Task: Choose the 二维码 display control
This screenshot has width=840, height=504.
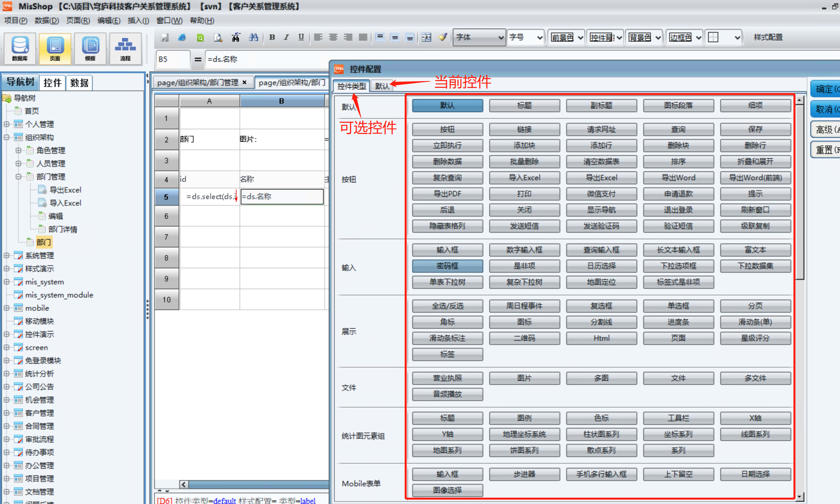Action: pyautogui.click(x=524, y=338)
